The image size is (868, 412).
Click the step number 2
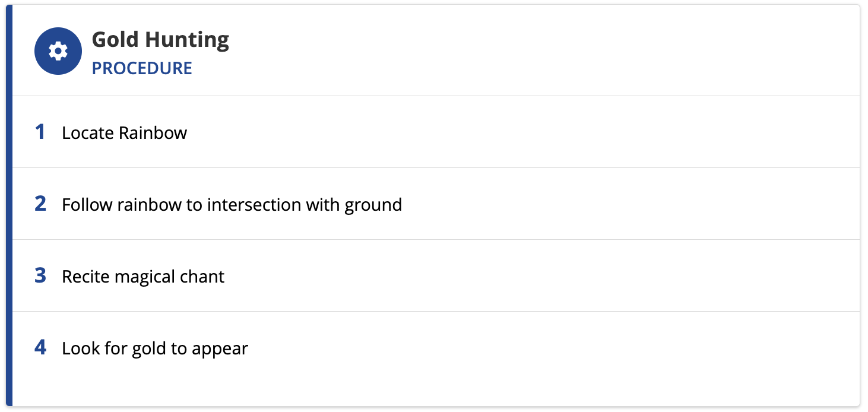[40, 204]
